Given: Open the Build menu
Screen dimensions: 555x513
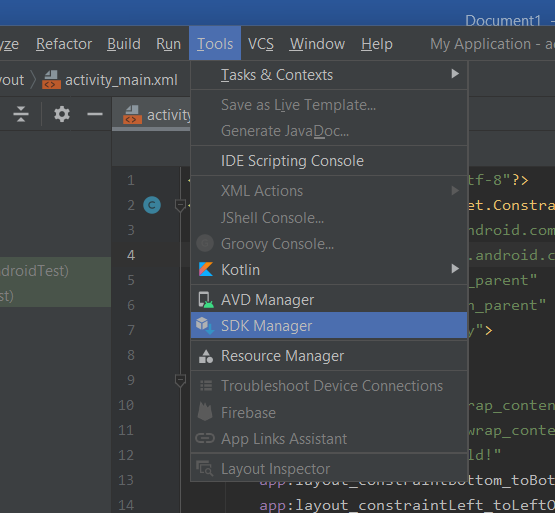Looking at the screenshot, I should pos(124,44).
